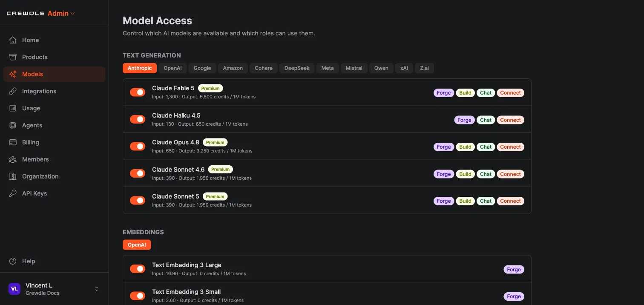The width and height of the screenshot is (644, 305).
Task: Open the Admin workspace dropdown
Action: click(x=61, y=14)
